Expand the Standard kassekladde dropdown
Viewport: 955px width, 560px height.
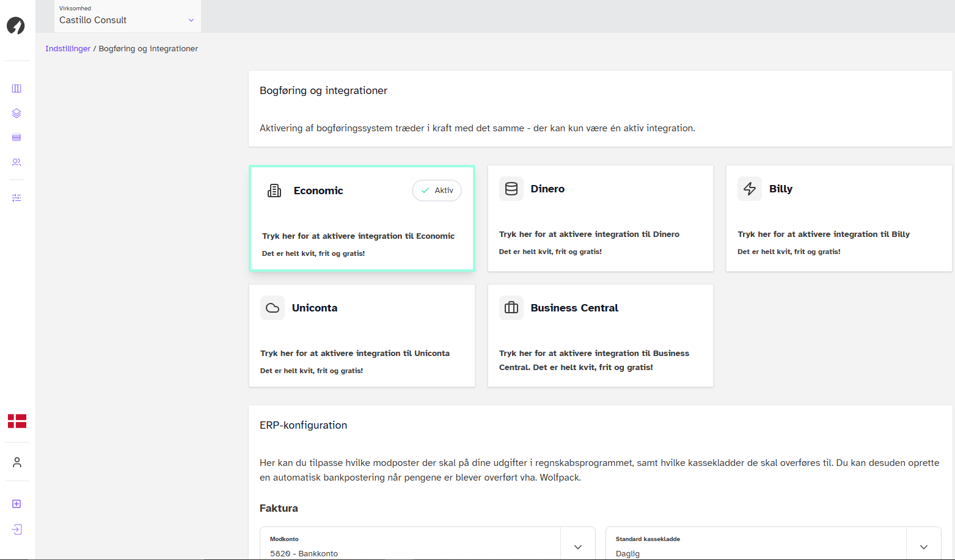(x=923, y=547)
